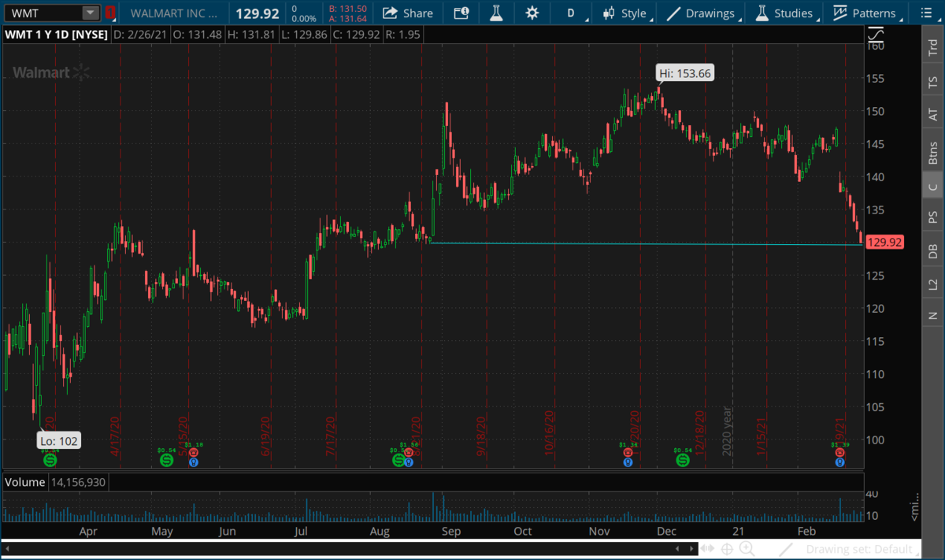Click the red earnings icon under $1.34
This screenshot has width=945, height=560.
point(628,454)
